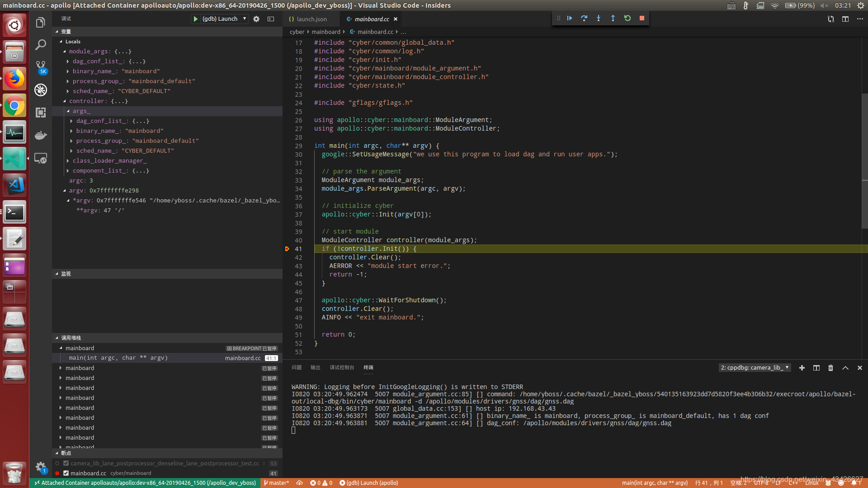Click the Step Into debug icon

[598, 18]
